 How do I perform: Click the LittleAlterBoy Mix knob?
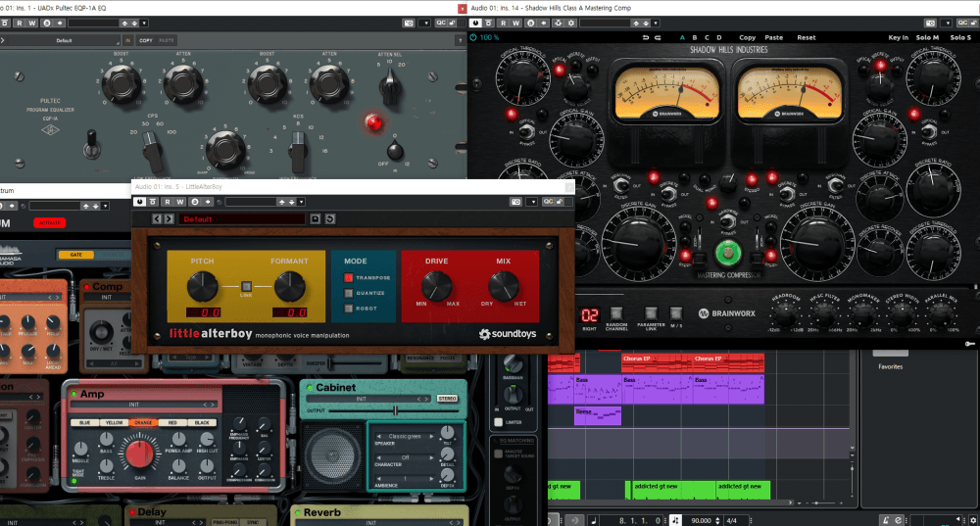(x=503, y=286)
